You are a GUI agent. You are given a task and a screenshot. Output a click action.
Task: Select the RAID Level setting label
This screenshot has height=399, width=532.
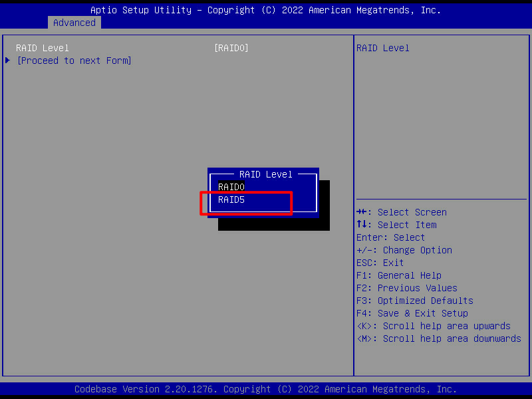tap(43, 48)
